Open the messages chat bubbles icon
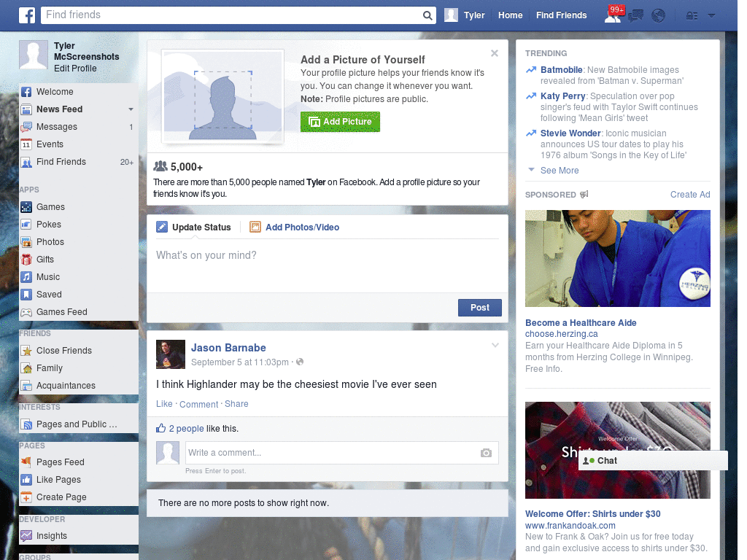The height and width of the screenshot is (560, 747). click(x=635, y=16)
